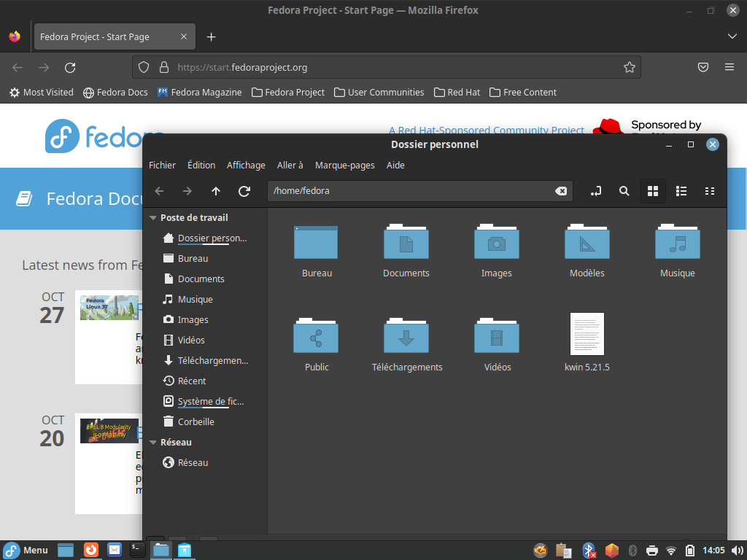The width and height of the screenshot is (747, 560).
Task: Open the Firefox application hamburger menu
Action: coord(729,67)
